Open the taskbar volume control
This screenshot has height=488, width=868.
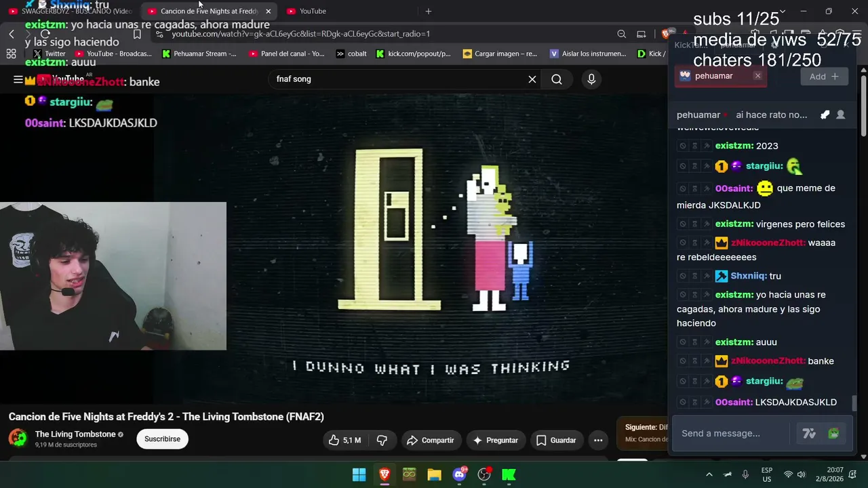pos(801,475)
